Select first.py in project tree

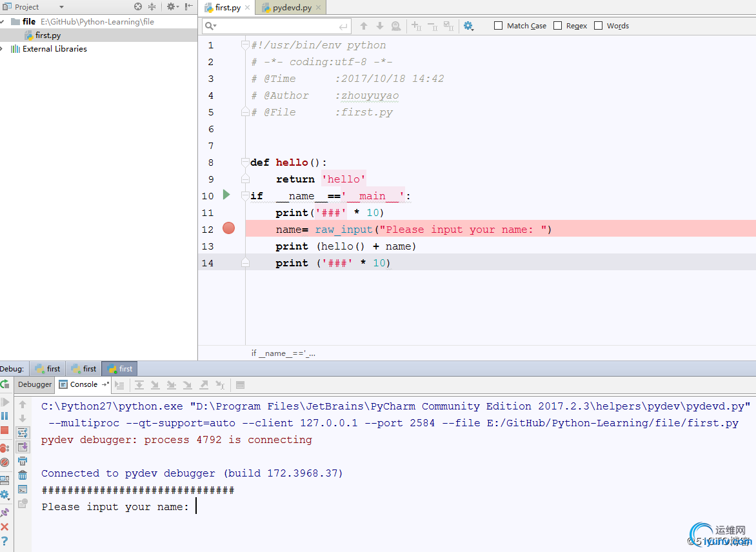pyautogui.click(x=48, y=35)
